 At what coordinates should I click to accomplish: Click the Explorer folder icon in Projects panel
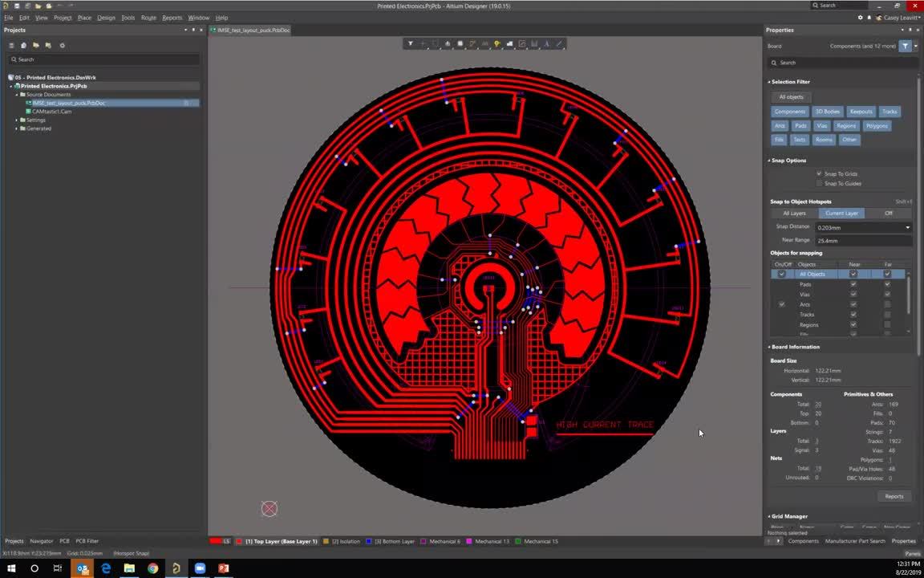[35, 45]
